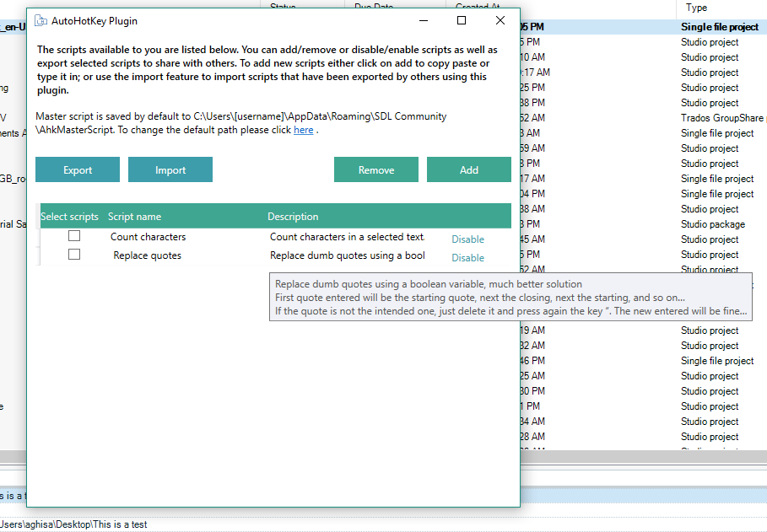The image size is (767, 532).
Task: Select the bold 'Single file project' row
Action: 720,27
